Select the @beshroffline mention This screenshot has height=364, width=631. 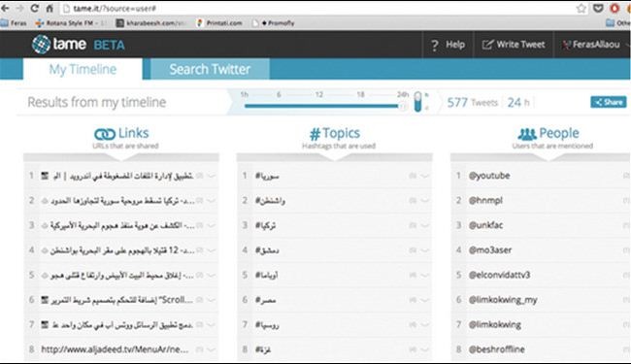[x=496, y=349]
